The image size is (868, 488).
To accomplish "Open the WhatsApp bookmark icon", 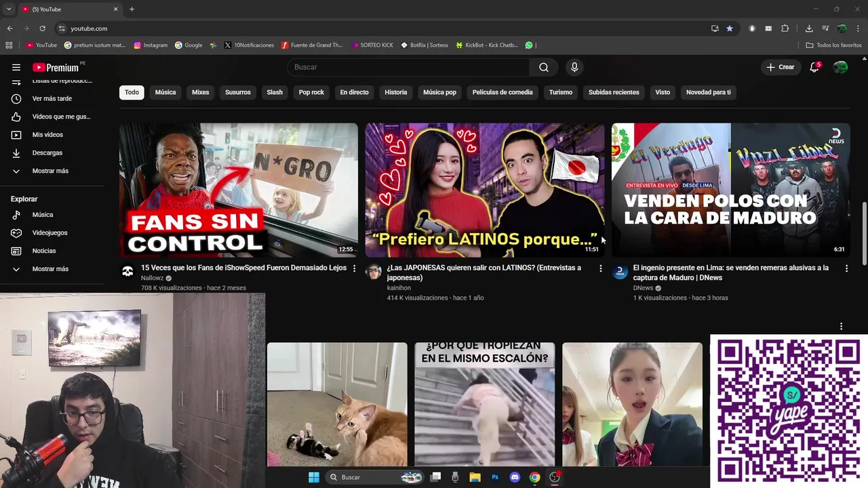I will coord(529,45).
